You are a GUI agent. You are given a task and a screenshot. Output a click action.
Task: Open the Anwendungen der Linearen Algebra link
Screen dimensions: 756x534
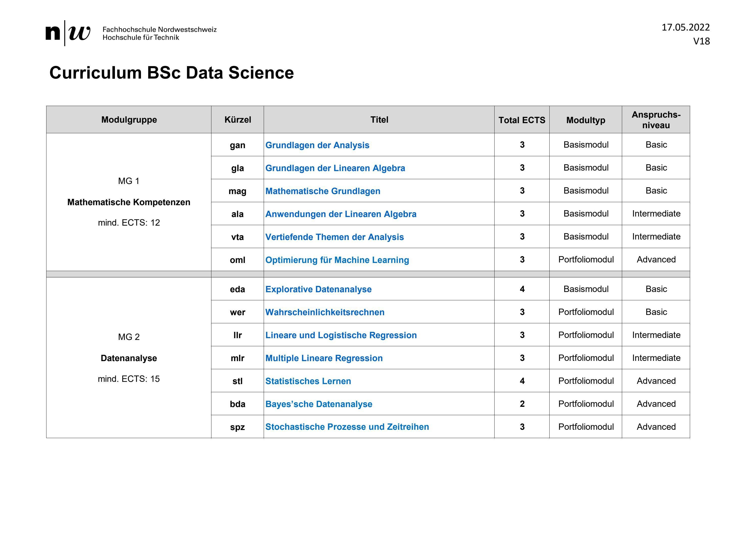click(341, 214)
